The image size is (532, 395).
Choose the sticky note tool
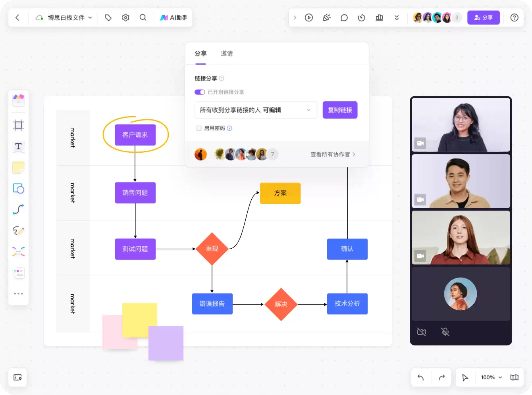(18, 167)
